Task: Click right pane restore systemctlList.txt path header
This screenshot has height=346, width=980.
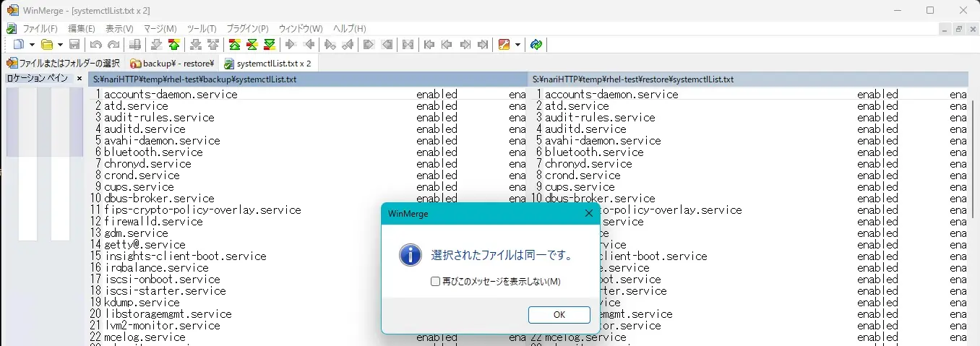Action: (748, 79)
